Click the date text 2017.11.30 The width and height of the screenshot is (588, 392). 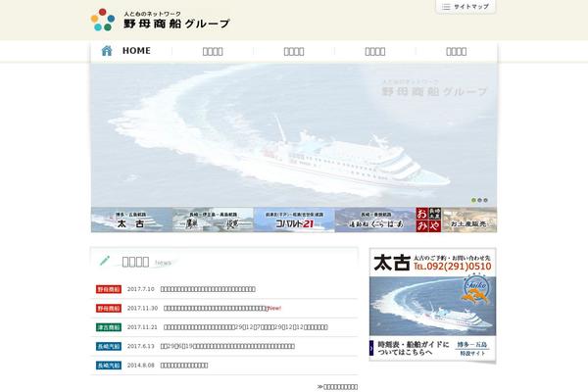click(142, 309)
